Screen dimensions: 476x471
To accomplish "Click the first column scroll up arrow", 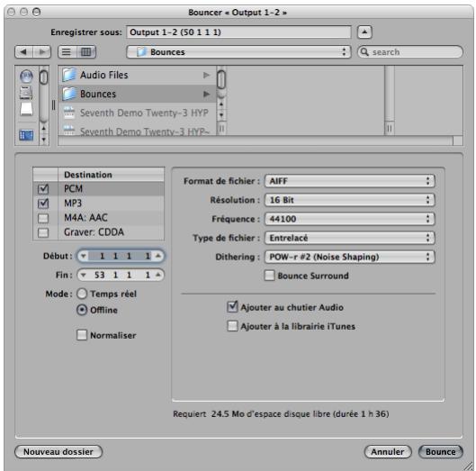I will click(x=221, y=104).
